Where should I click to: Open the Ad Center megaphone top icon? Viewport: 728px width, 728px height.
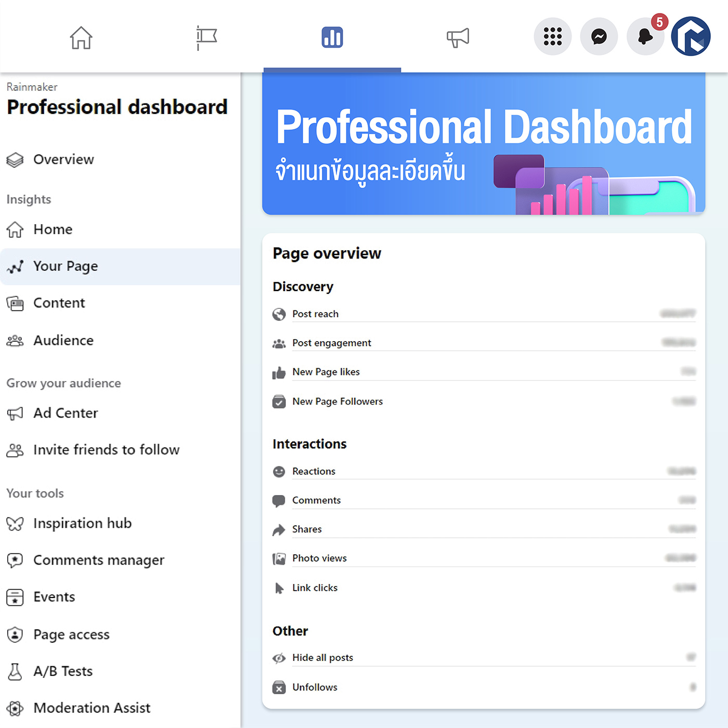point(458,37)
